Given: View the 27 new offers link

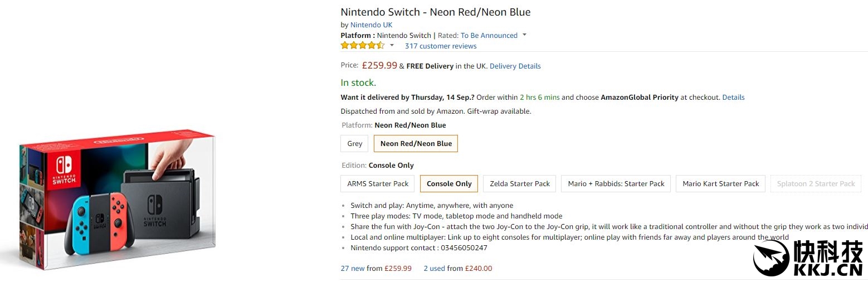Looking at the screenshot, I should 353,268.
